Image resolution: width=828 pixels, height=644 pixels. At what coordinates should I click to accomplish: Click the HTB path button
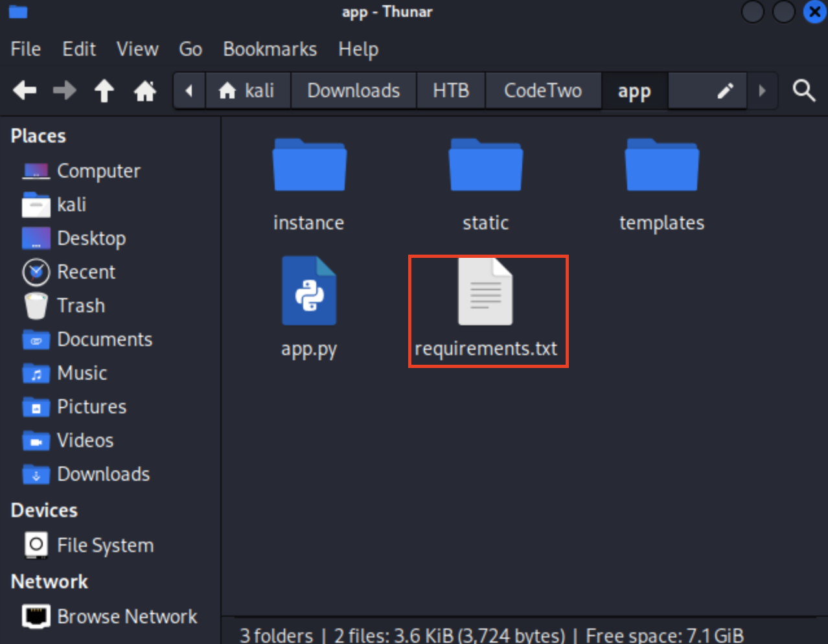[x=451, y=91]
